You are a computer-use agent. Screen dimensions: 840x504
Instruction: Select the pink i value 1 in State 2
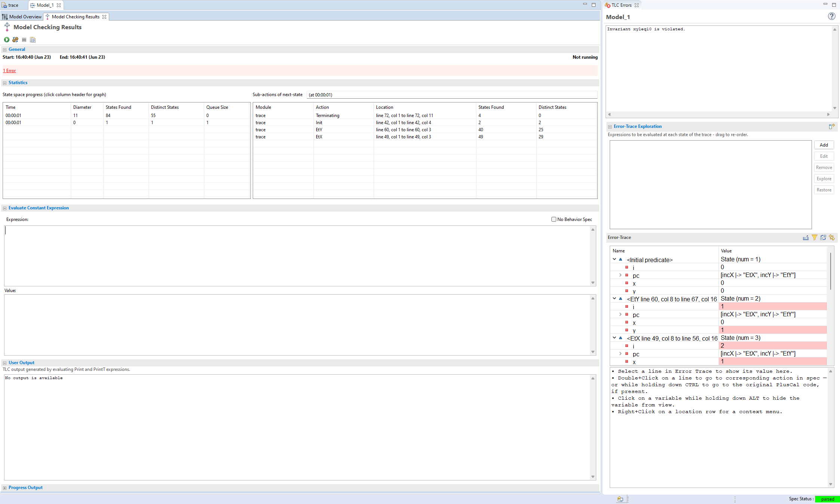click(773, 307)
